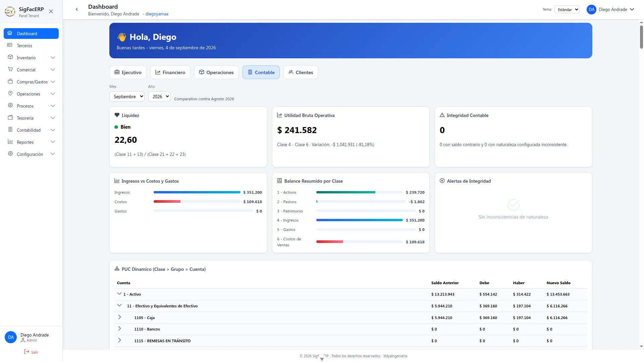Open the Año dropdown showing 2026
The height and width of the screenshot is (362, 644).
tap(159, 97)
